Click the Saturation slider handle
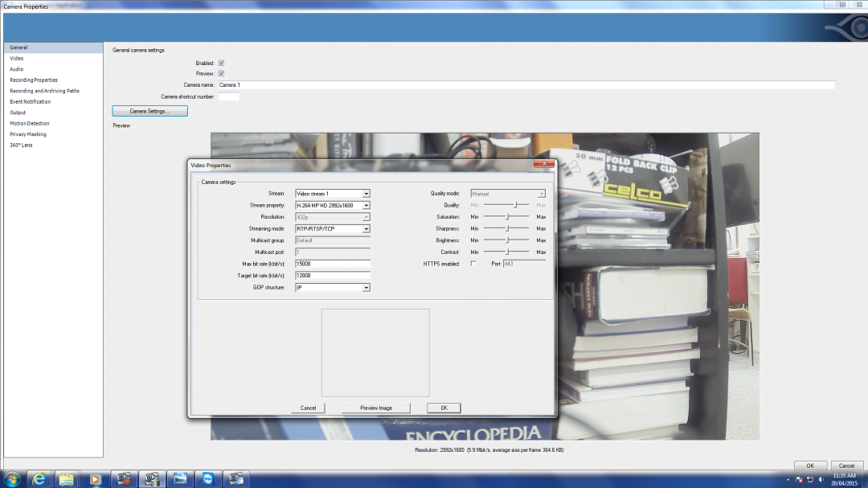 507,217
